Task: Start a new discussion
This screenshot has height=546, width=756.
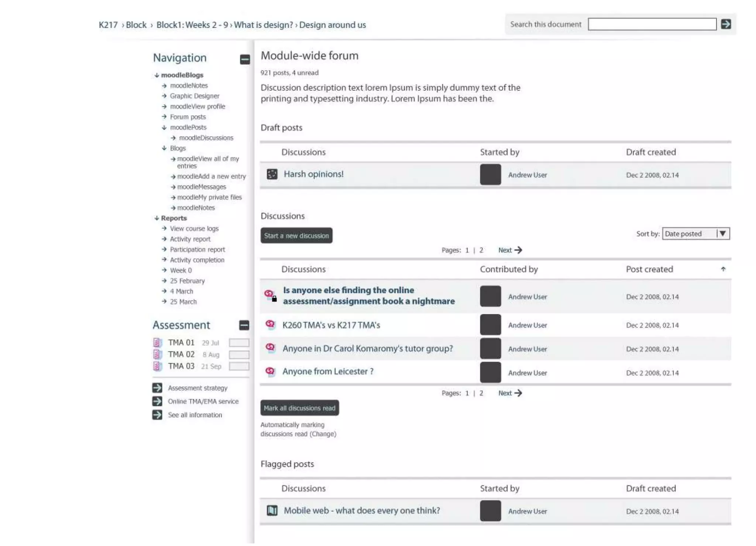Action: tap(296, 236)
